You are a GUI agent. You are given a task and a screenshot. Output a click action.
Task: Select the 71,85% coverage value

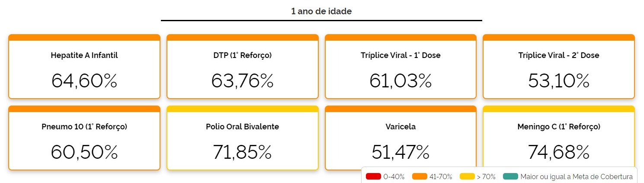point(242,152)
